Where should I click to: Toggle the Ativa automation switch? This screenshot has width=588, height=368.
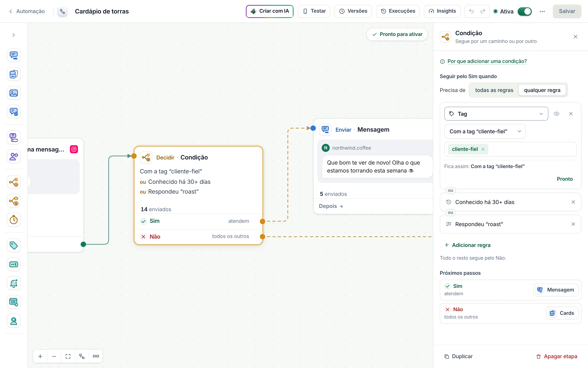(525, 11)
